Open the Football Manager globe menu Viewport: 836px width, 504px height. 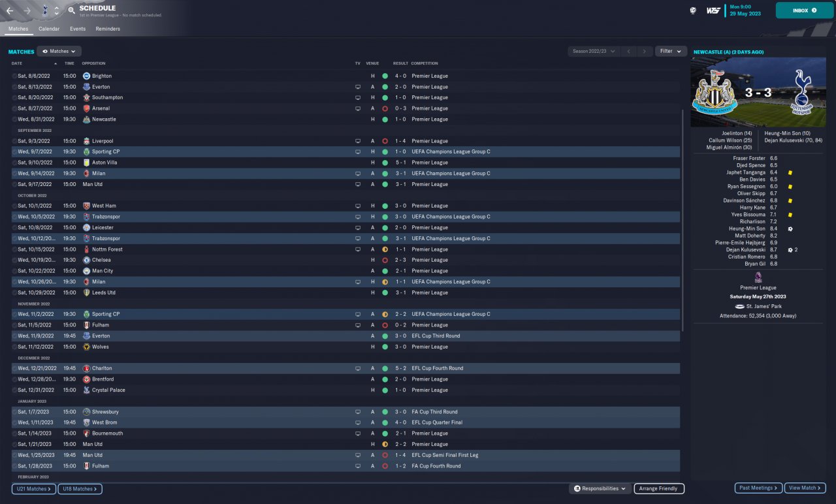692,10
